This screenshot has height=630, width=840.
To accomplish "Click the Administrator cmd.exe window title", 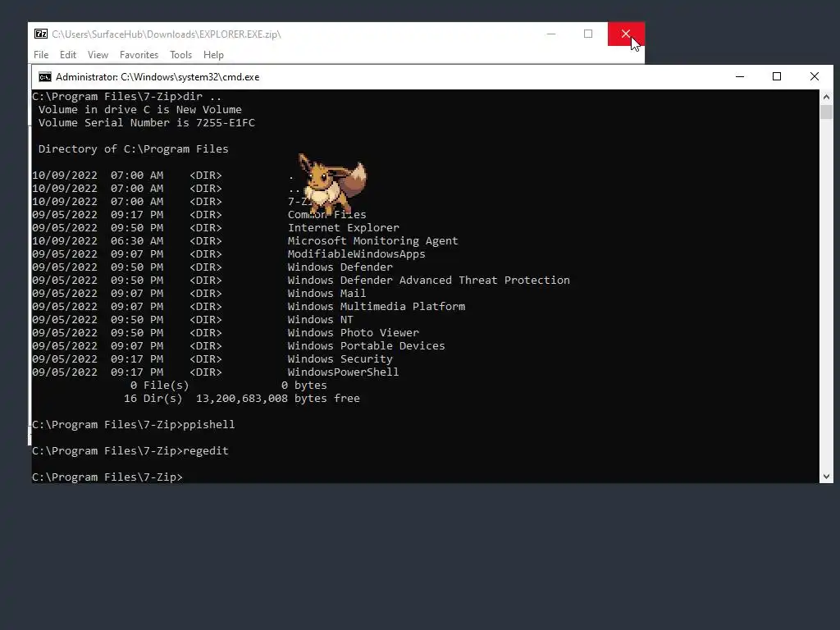I will [x=157, y=77].
